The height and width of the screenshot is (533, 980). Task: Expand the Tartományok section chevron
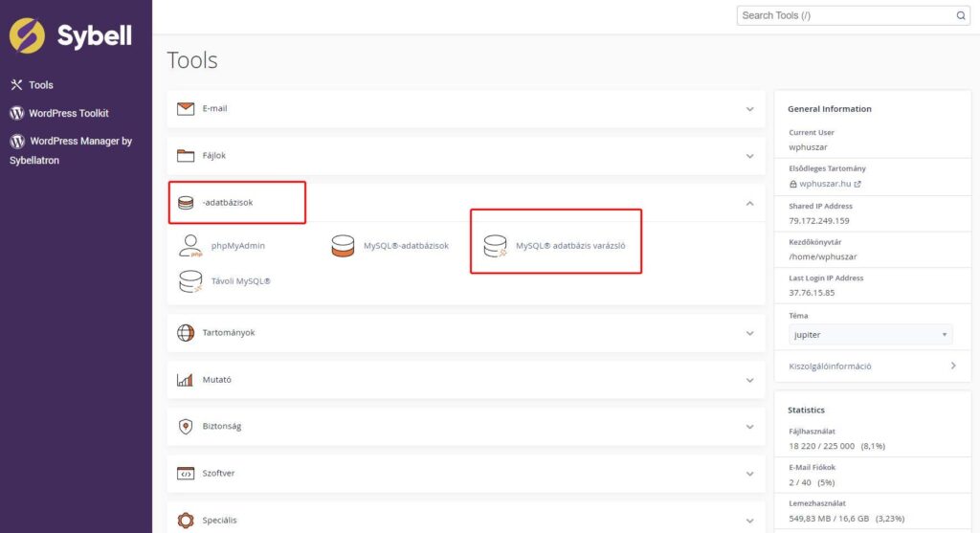pyautogui.click(x=749, y=334)
